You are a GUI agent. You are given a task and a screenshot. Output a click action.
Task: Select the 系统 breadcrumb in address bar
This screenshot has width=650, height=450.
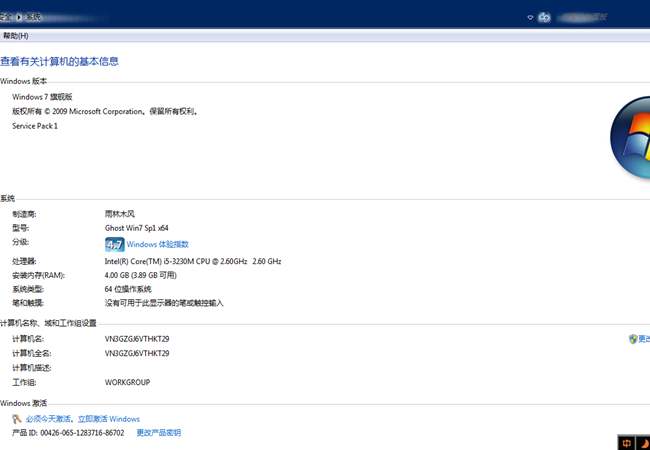(x=33, y=17)
